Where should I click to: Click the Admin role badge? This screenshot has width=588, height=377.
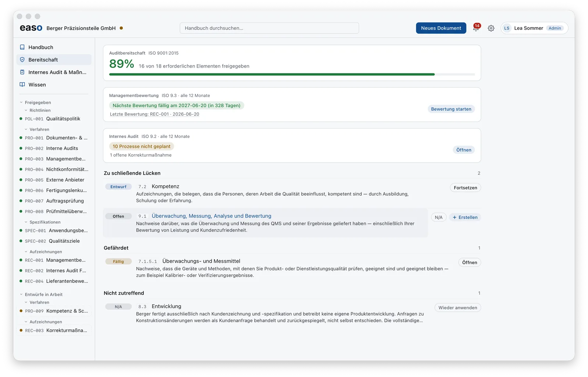click(555, 28)
